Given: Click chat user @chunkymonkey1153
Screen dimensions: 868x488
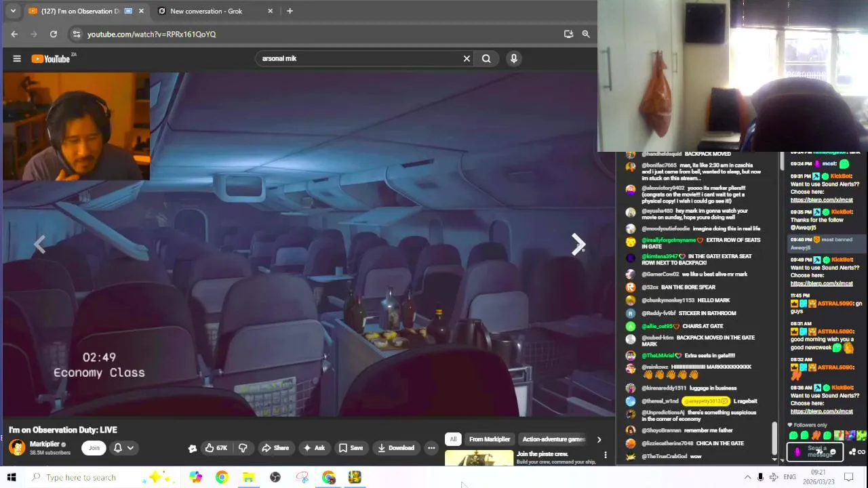Looking at the screenshot, I should click(x=668, y=300).
